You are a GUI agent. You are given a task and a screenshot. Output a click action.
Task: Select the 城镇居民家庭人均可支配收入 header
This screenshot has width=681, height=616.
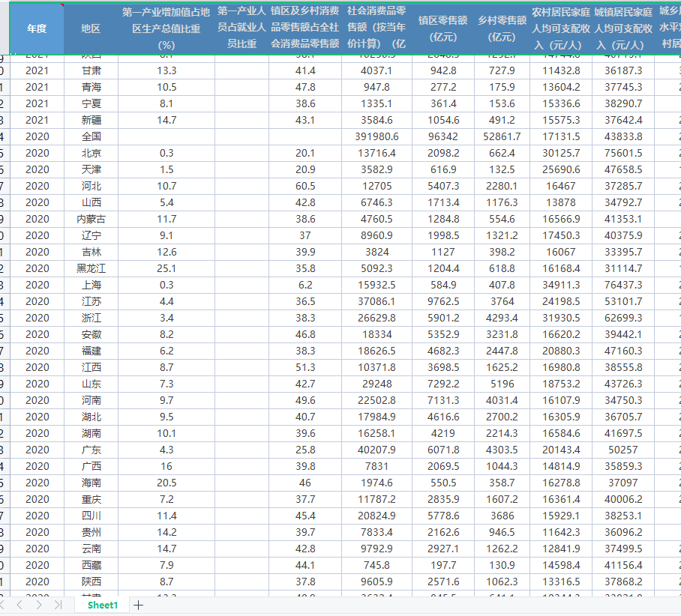[623, 28]
